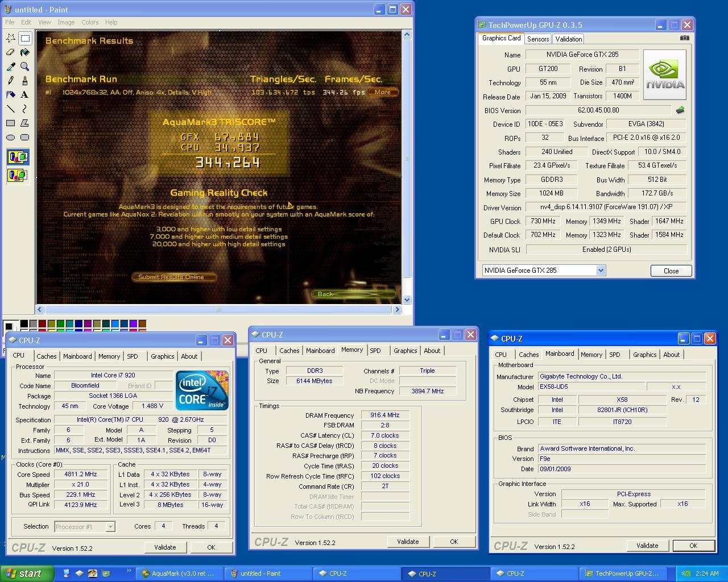The image size is (728, 582).
Task: Click Paint's vertical scrollbar down arrow
Action: pyautogui.click(x=407, y=300)
